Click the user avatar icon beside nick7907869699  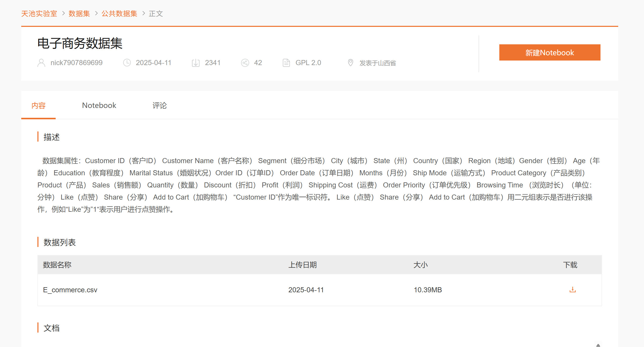pyautogui.click(x=41, y=63)
